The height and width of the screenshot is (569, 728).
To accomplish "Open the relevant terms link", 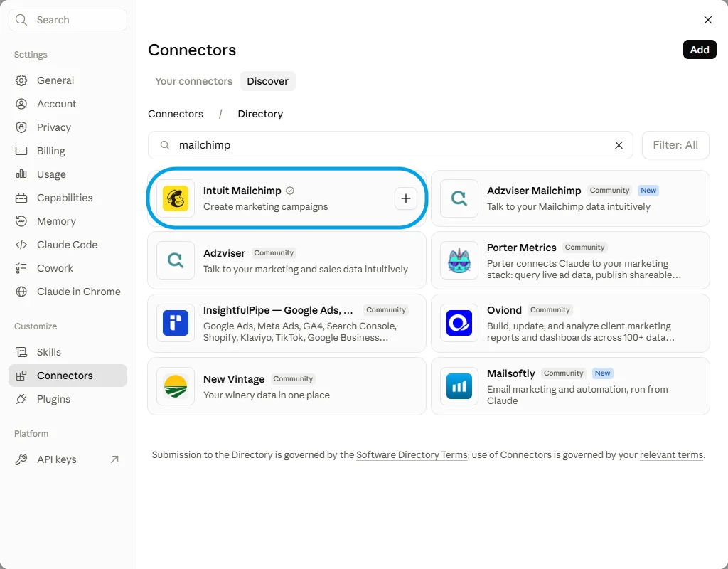I will (671, 454).
